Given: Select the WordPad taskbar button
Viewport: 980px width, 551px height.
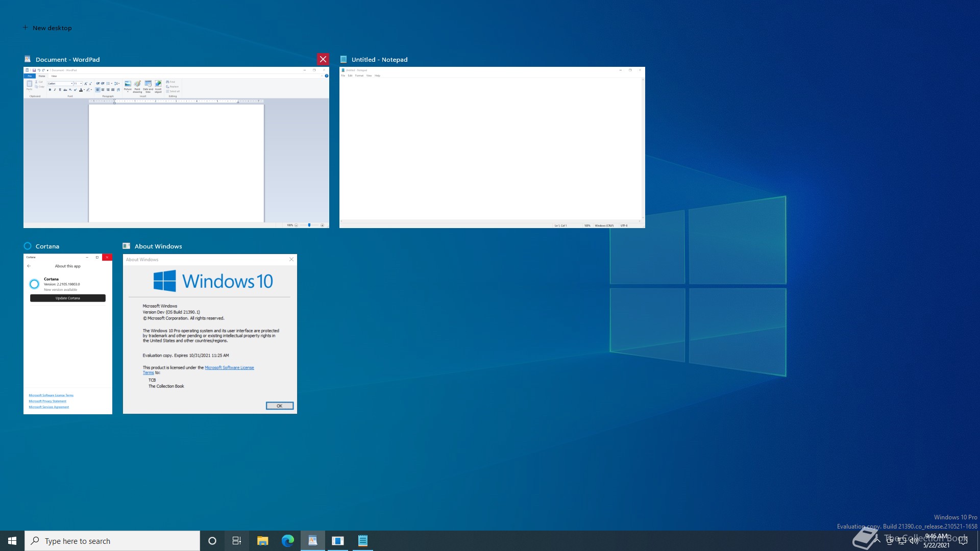Looking at the screenshot, I should tap(312, 541).
